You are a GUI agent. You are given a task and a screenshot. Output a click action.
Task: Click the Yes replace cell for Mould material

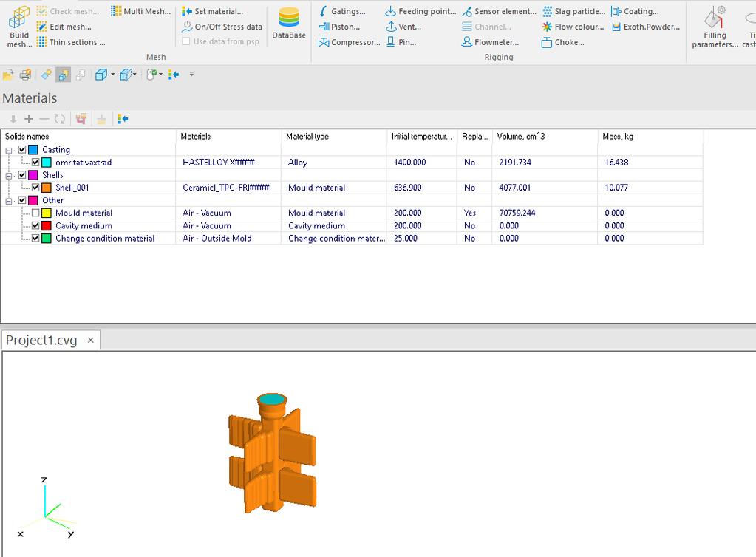pyautogui.click(x=474, y=213)
